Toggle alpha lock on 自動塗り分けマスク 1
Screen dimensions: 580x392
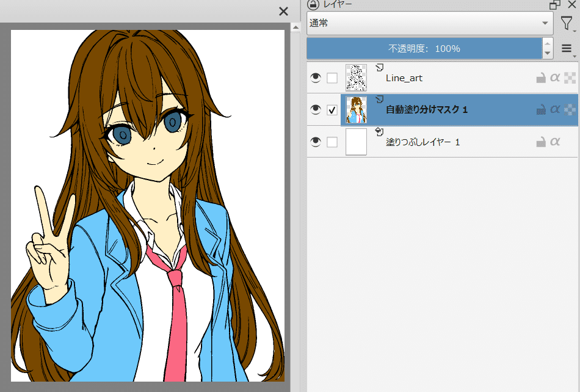coord(555,109)
